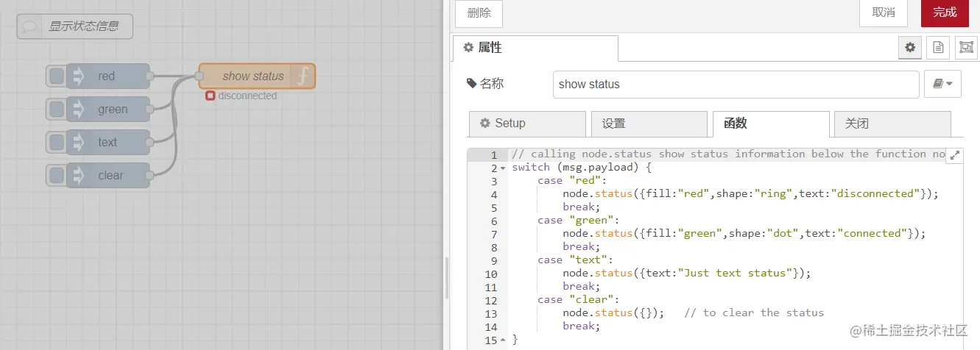980x350 pixels.
Task: Click the case "text" code line
Action: coord(574,260)
